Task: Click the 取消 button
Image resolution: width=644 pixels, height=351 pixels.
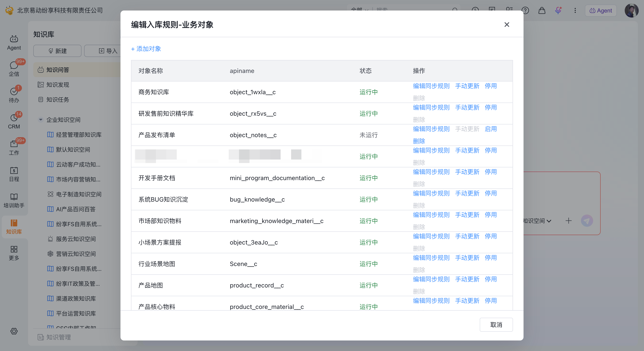Action: pyautogui.click(x=496, y=325)
